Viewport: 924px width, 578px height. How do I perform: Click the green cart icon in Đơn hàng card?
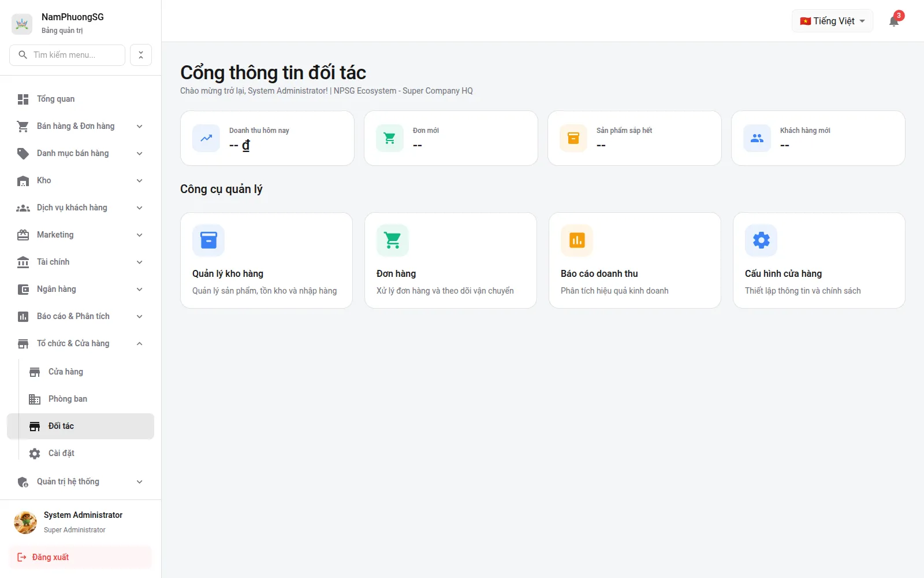(x=393, y=240)
